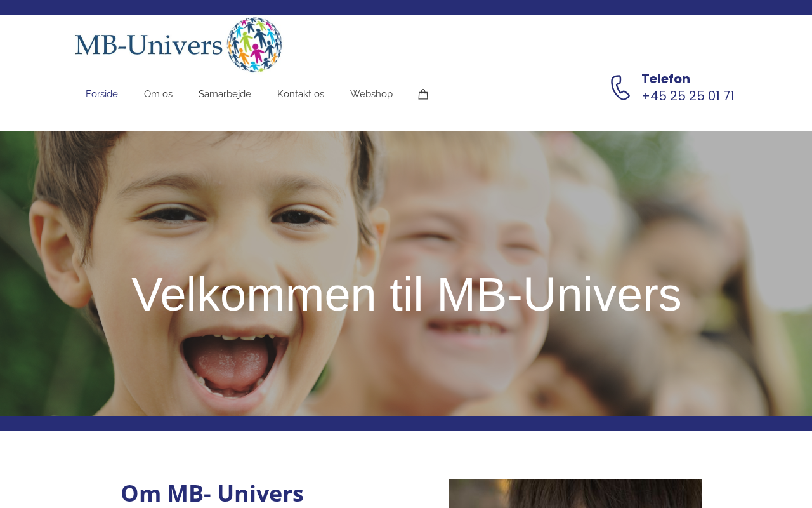812x508 pixels.
Task: Click the Velkommen til MB-Univers heading
Action: 406,294
